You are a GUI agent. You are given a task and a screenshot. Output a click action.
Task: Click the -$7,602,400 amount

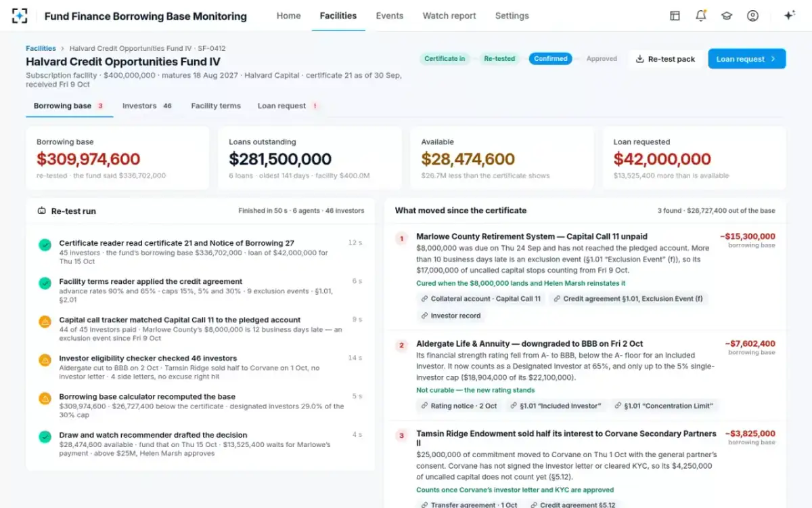[x=750, y=344]
